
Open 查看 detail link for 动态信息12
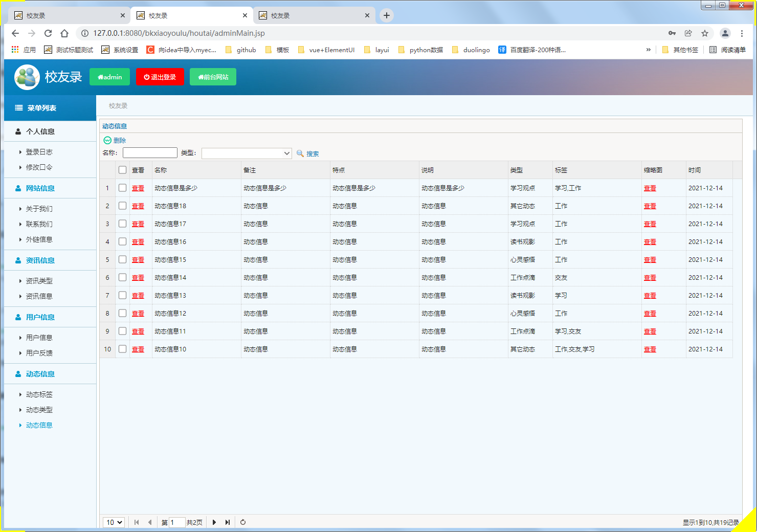[138, 314]
